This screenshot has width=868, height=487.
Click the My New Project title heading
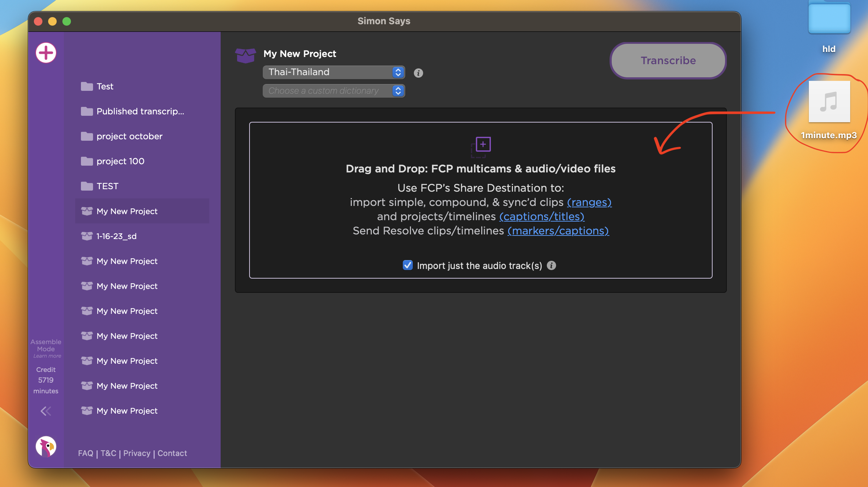click(300, 54)
